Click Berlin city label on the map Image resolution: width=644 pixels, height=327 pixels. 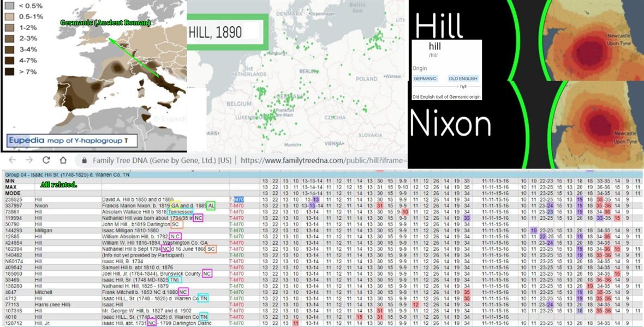pyautogui.click(x=308, y=71)
